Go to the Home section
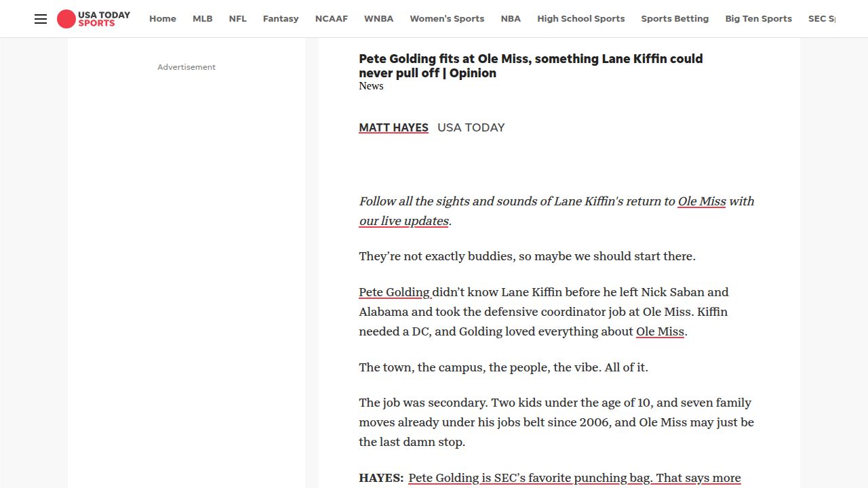 click(x=163, y=19)
